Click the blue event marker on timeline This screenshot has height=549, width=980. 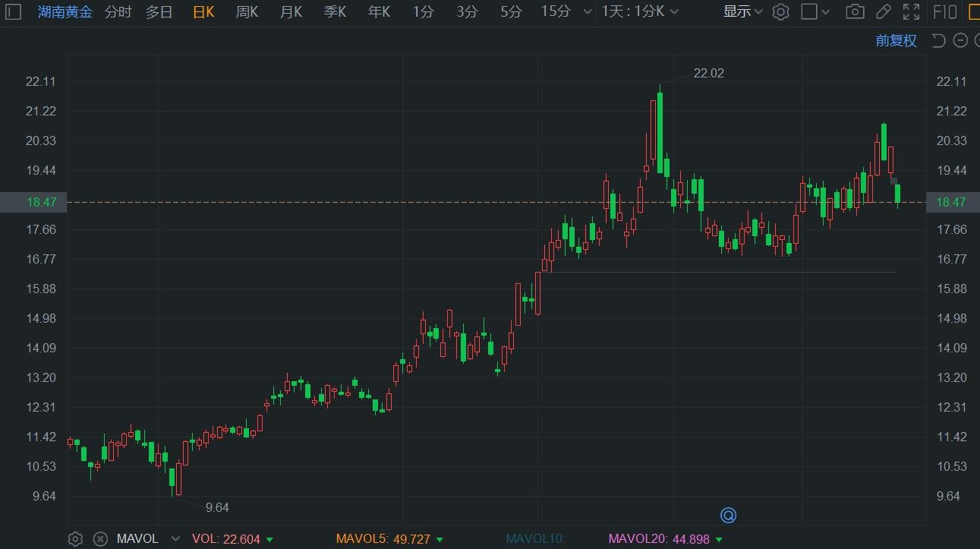(728, 516)
